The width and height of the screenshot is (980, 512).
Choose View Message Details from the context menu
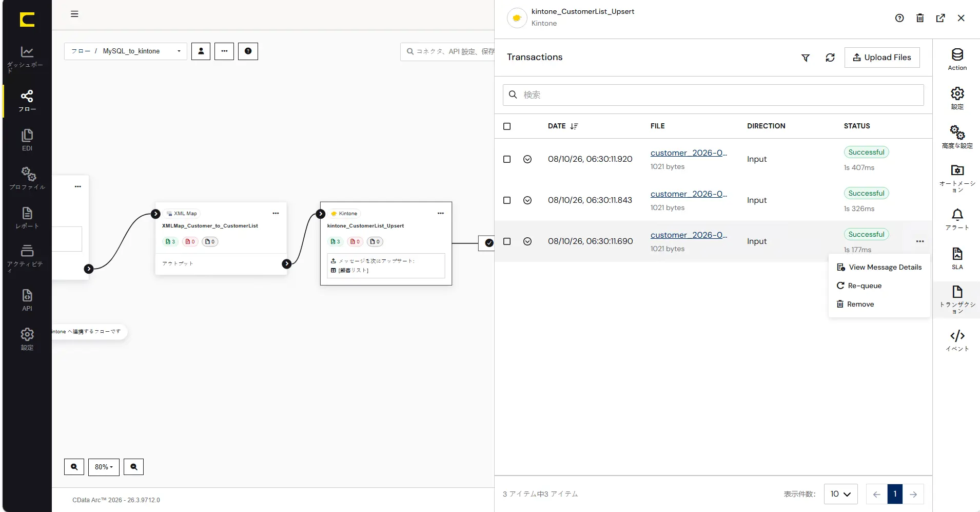point(879,267)
